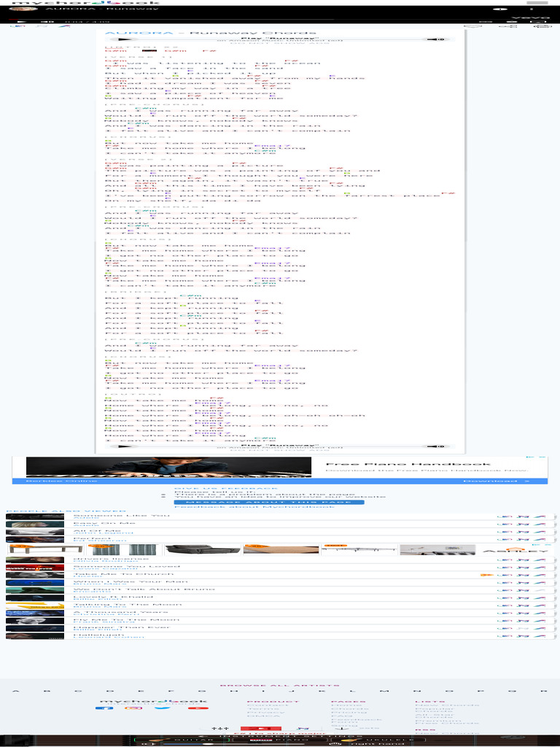Screen dimensions: 560x747
Task: Open AURORA artist link in song title
Action: point(139,33)
